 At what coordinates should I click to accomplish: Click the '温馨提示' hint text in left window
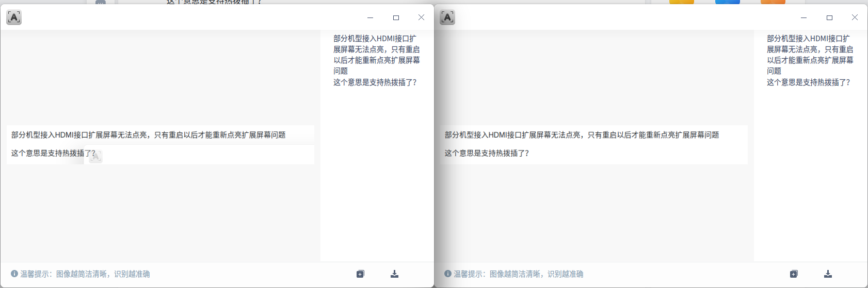click(85, 274)
